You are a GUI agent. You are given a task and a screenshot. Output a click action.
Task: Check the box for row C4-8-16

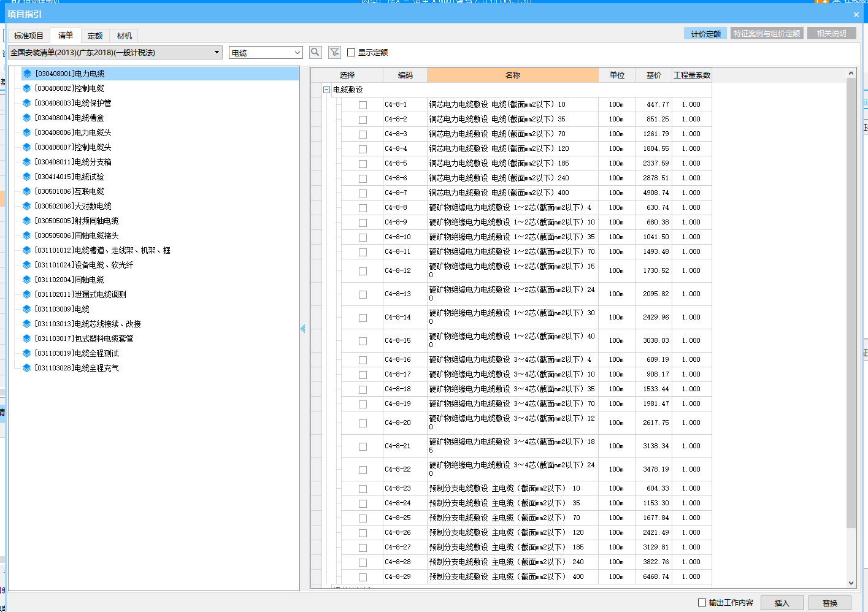tap(363, 360)
